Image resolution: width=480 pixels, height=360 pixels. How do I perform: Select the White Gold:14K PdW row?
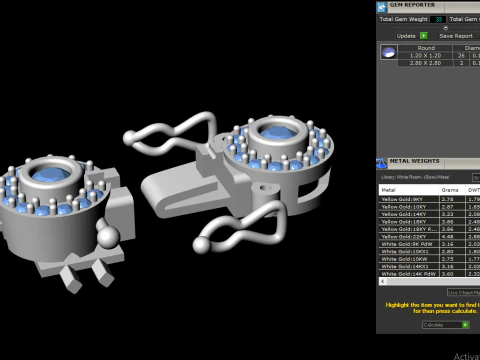click(x=429, y=274)
